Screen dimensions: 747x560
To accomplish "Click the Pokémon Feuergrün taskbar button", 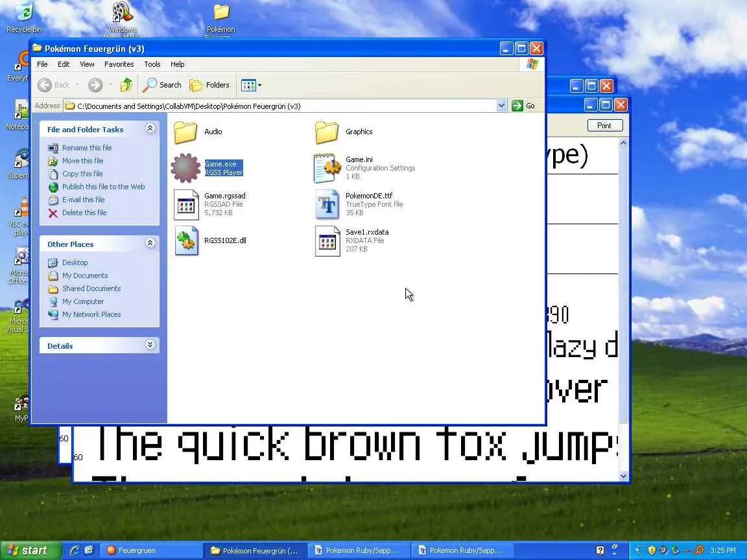I will [x=255, y=550].
